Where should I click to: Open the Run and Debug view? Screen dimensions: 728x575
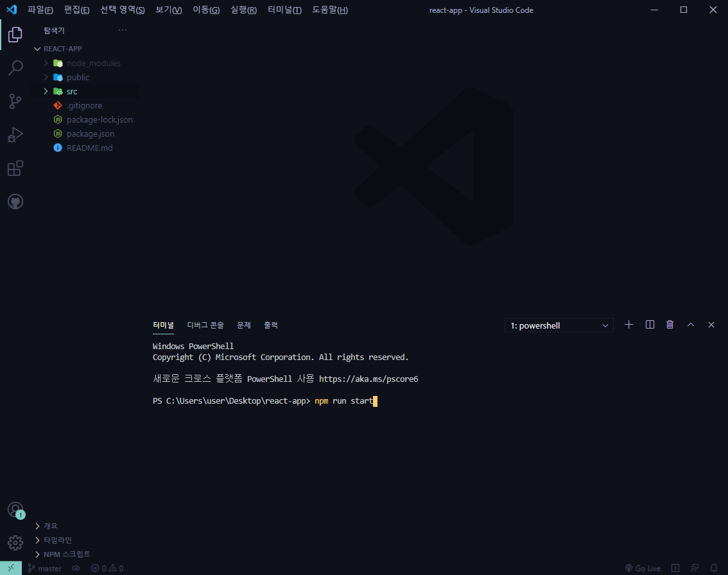pos(15,135)
